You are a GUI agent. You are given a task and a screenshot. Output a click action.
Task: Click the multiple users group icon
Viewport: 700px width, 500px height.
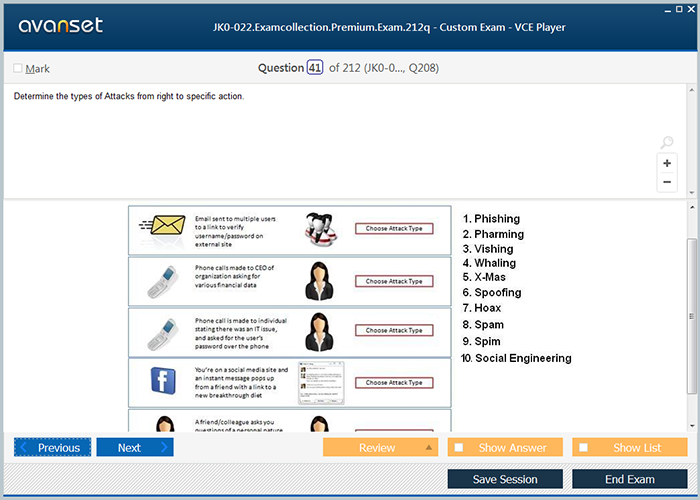pyautogui.click(x=321, y=229)
